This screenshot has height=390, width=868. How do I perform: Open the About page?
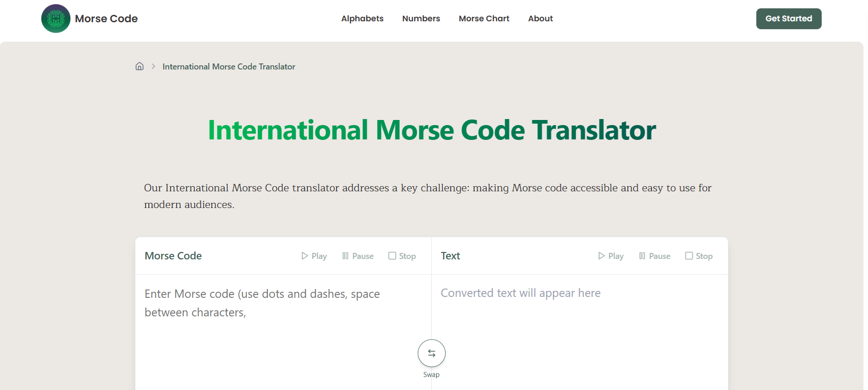pos(540,19)
